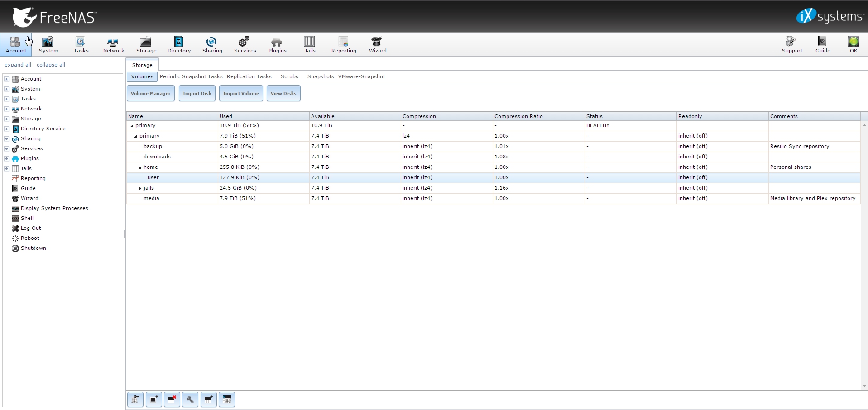868x410 pixels.
Task: Open the Plugins manager icon
Action: click(277, 44)
